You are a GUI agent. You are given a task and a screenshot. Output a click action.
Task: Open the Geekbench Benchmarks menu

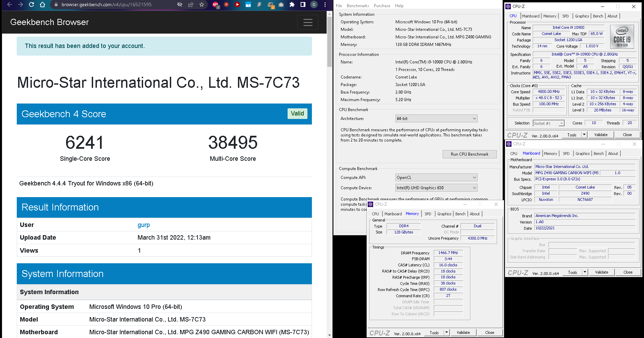358,6
